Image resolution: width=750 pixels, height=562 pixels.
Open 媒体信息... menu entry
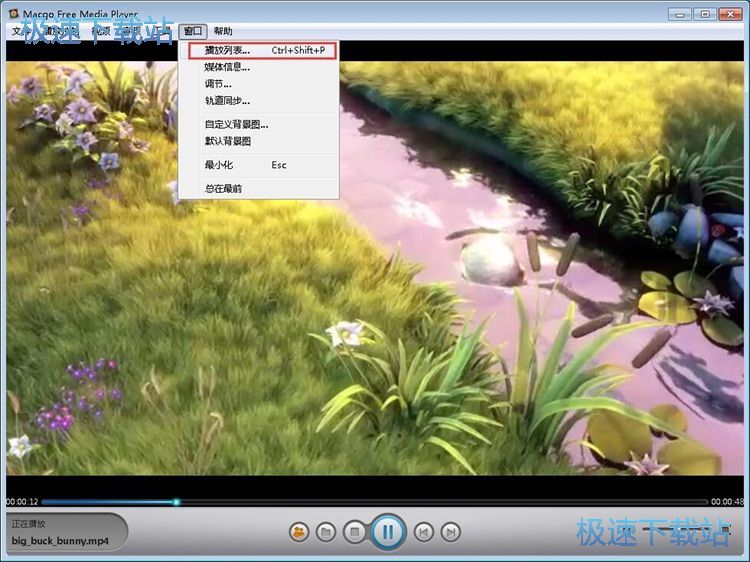click(259, 67)
